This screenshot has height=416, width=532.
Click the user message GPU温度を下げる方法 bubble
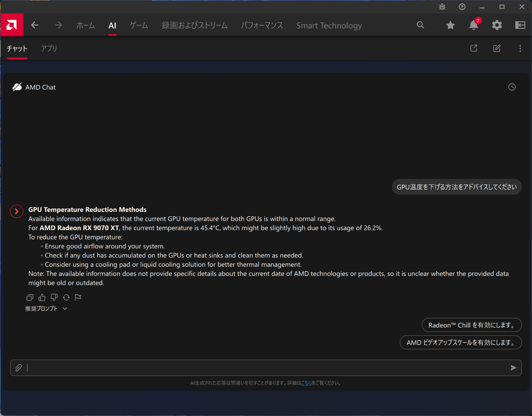click(x=457, y=187)
